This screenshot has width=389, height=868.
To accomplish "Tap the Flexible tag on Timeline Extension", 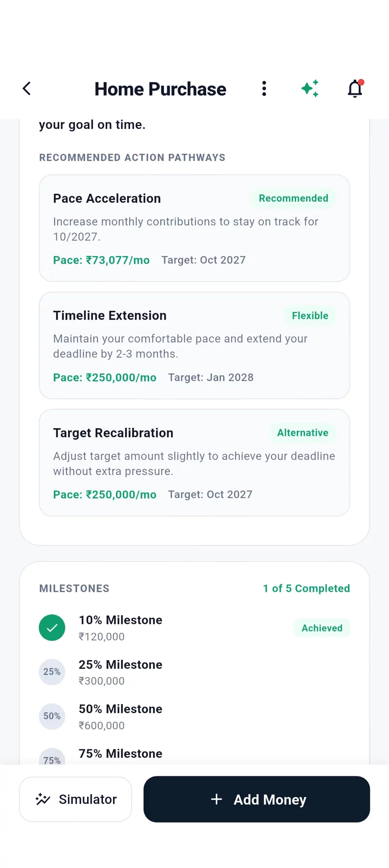I will (x=310, y=316).
